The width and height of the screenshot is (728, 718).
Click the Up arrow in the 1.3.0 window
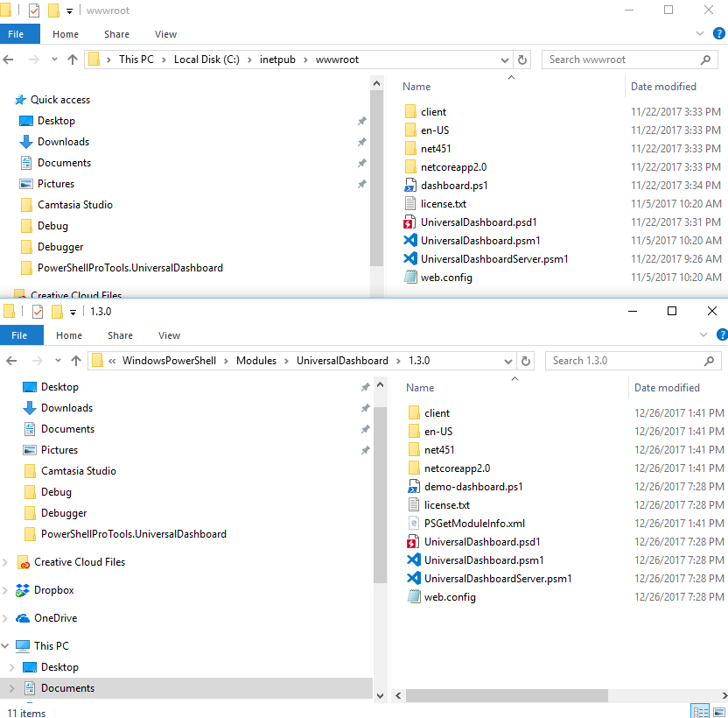pyautogui.click(x=76, y=361)
